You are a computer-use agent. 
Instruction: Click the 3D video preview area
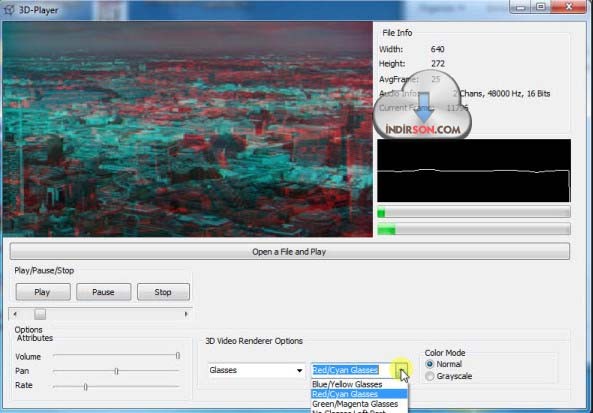188,129
